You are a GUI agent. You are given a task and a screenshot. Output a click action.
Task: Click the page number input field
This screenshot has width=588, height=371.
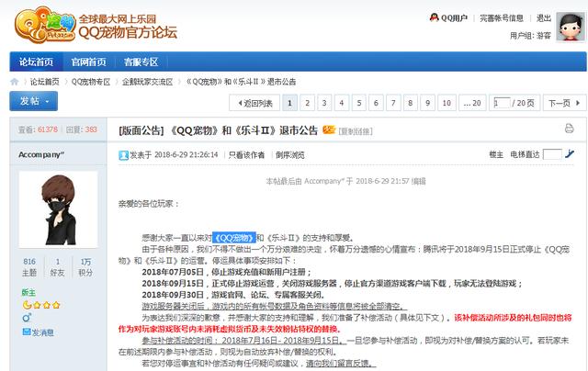pyautogui.click(x=502, y=103)
